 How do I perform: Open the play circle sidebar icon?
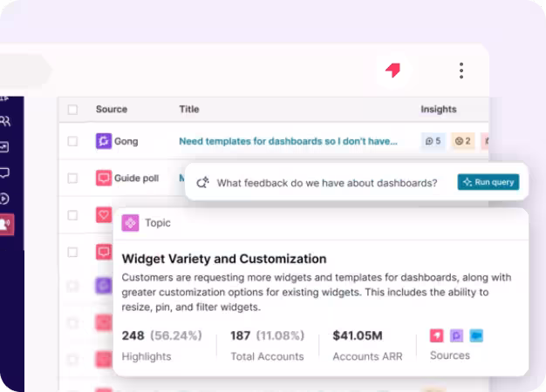[x=4, y=199]
